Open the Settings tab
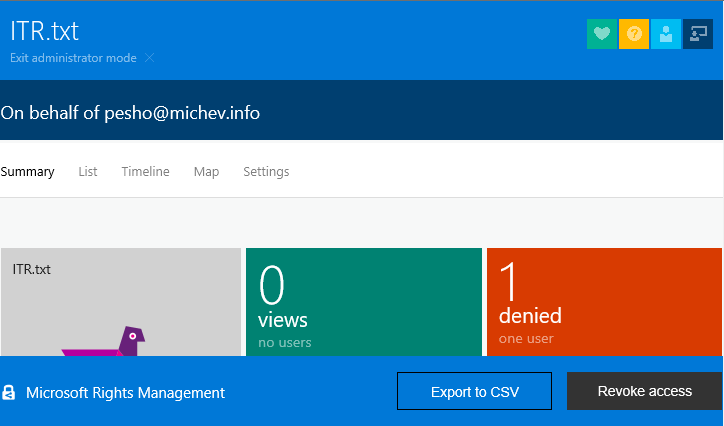This screenshot has width=724, height=426. point(266,172)
